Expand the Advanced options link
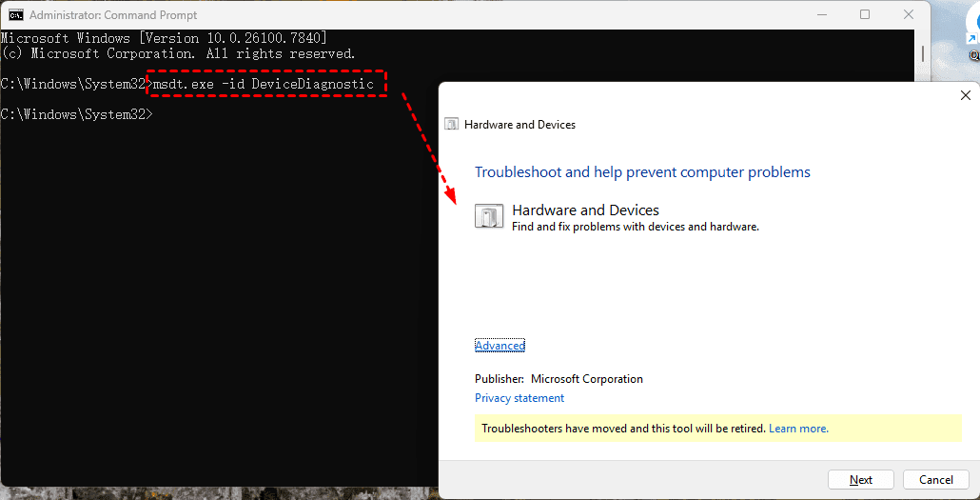The height and width of the screenshot is (500, 980). [500, 346]
